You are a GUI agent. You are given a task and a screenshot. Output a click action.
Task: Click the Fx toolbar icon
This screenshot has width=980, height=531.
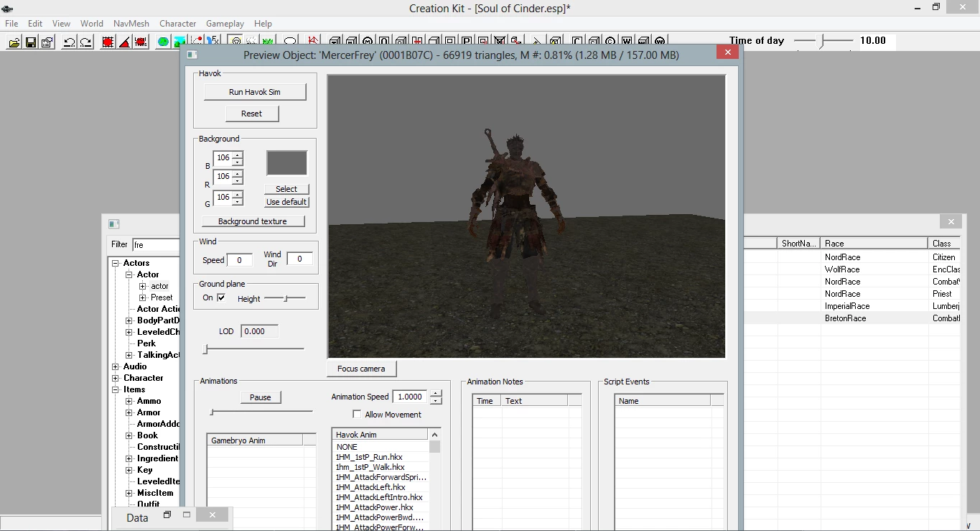[x=213, y=40]
